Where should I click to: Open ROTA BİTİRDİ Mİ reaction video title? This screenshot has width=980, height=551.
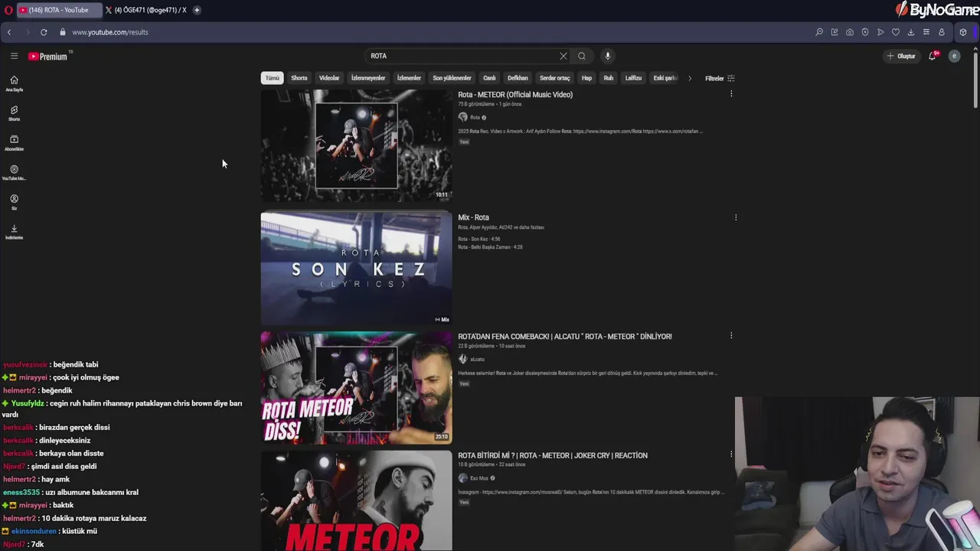pos(553,455)
